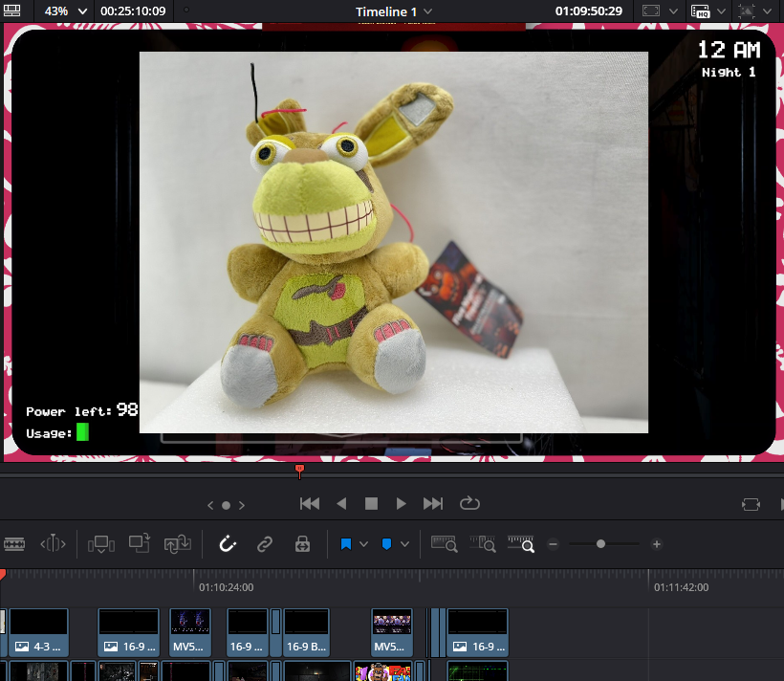
Task: Go to previous edit marker arrow
Action: point(210,505)
